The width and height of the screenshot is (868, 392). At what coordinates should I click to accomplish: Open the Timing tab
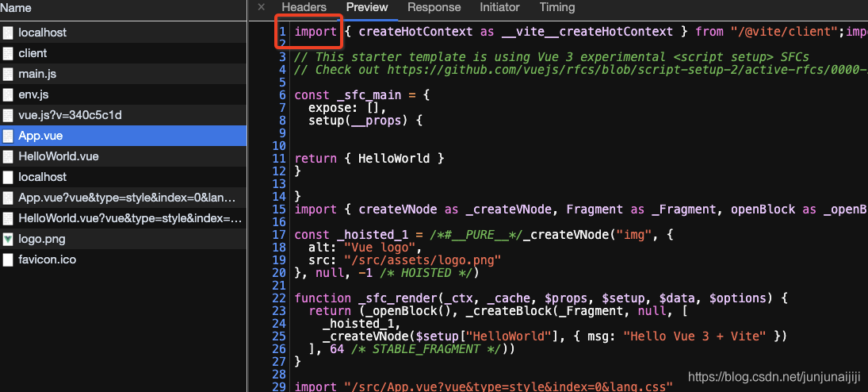[557, 7]
